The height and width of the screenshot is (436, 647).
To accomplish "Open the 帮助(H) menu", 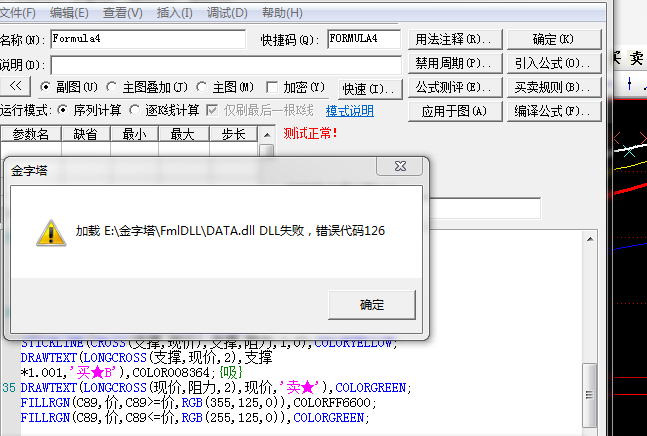I will pos(282,13).
